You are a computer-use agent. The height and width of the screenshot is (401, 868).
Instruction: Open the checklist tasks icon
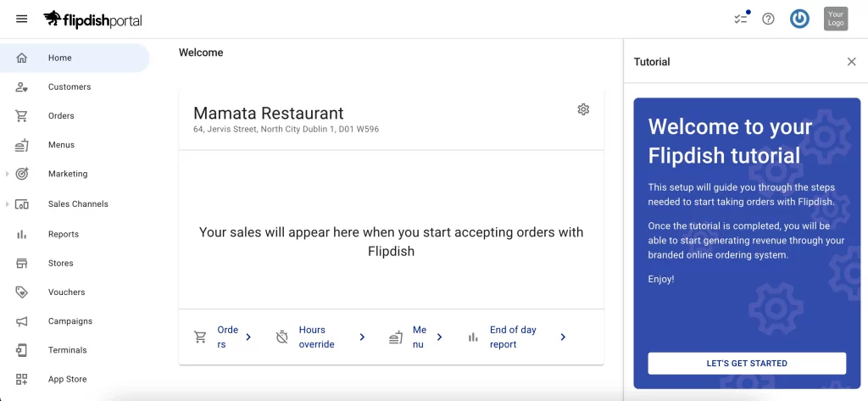coord(741,19)
